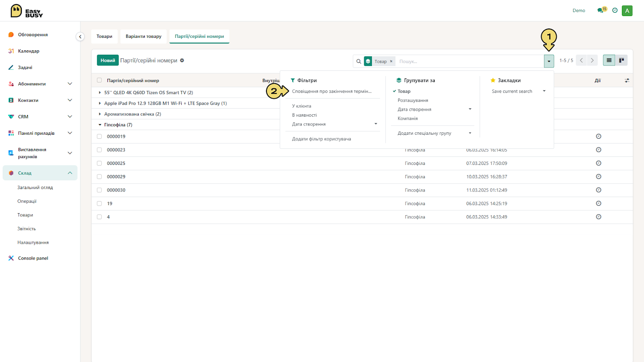Click activity clock for row 19
644x362 pixels.
(599, 204)
